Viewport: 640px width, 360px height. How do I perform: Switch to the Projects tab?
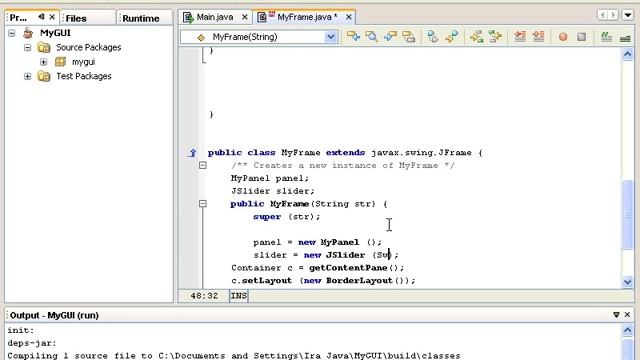19,18
